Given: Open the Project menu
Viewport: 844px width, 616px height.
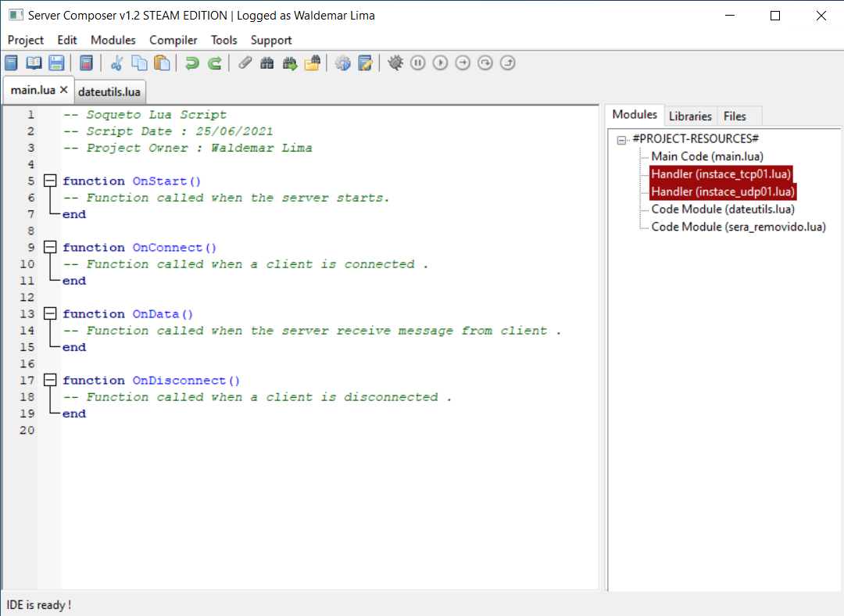Looking at the screenshot, I should point(25,41).
